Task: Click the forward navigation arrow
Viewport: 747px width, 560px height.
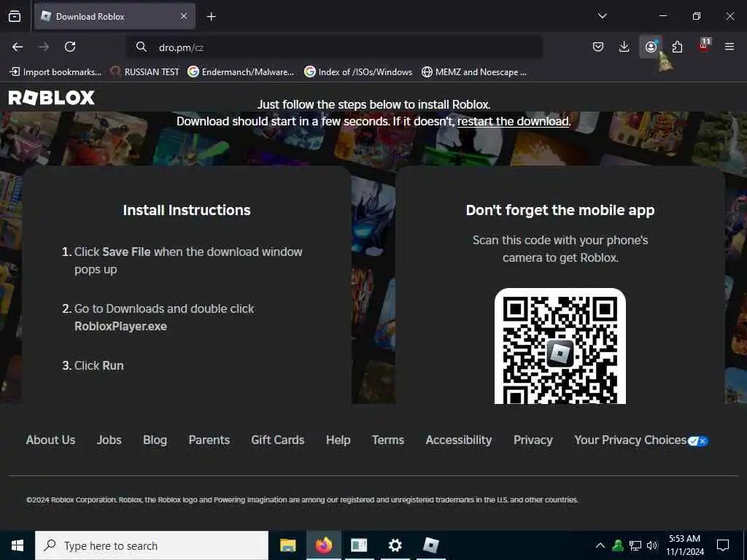Action: (x=44, y=47)
